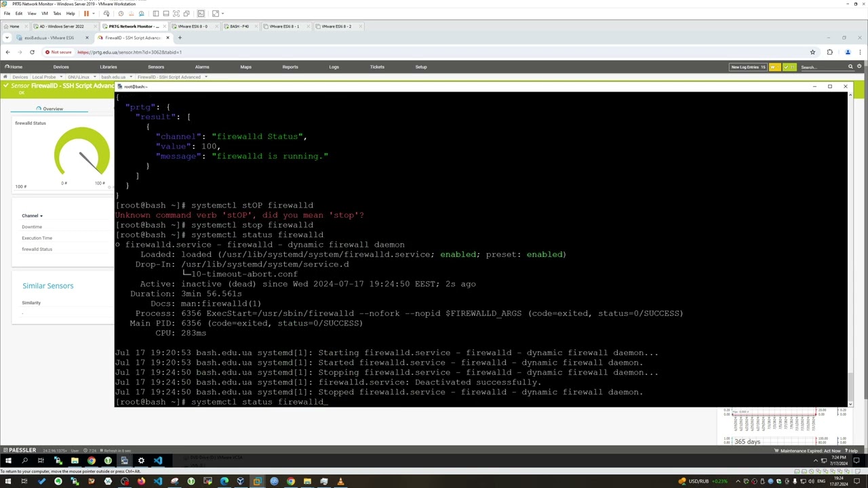Go to PRTG Home
The height and width of the screenshot is (488, 868).
pyautogui.click(x=14, y=67)
